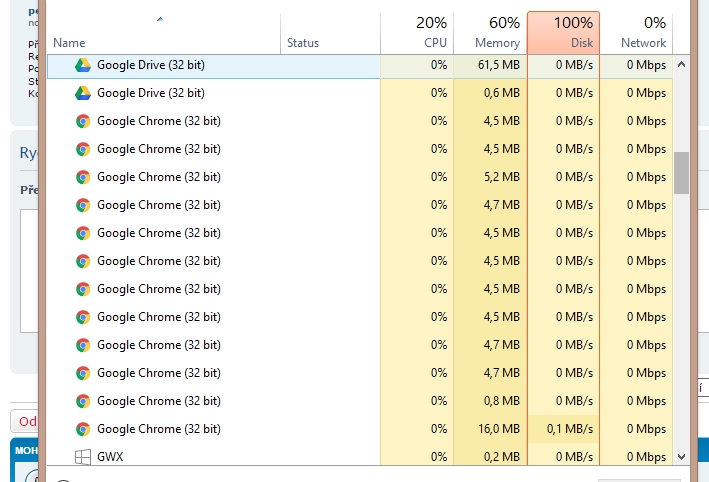
Task: Click the scroll down arrow of process list
Action: point(682,456)
